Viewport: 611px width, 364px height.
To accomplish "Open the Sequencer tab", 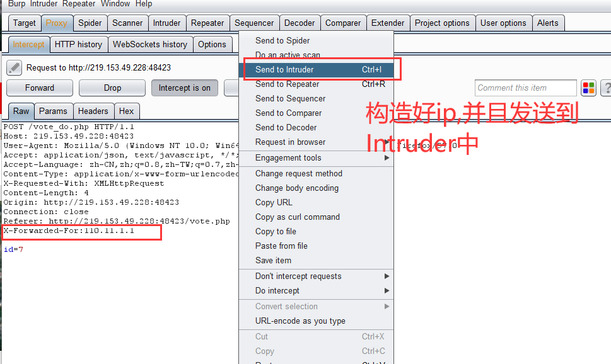I will tap(254, 23).
